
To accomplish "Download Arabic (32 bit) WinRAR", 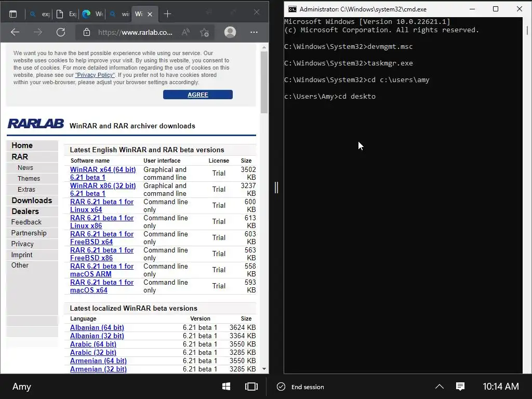I will click(93, 353).
